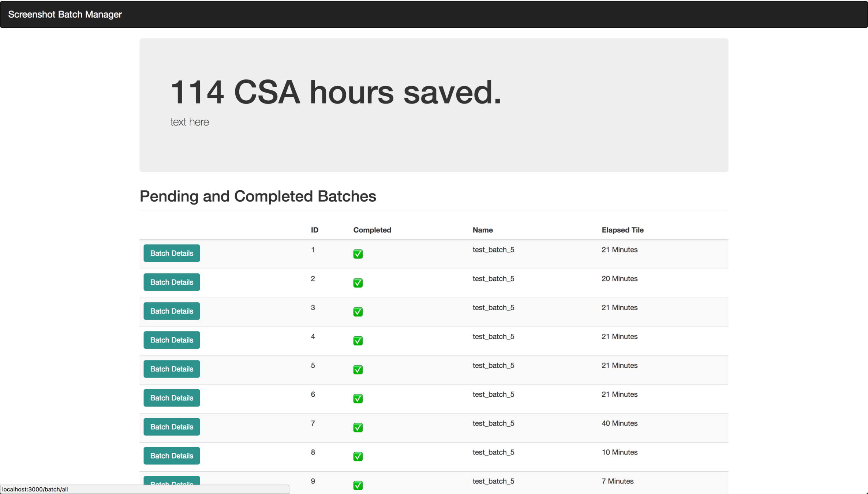Screen dimensions: 868x494
Task: Click the Completed column header
Action: (x=372, y=230)
